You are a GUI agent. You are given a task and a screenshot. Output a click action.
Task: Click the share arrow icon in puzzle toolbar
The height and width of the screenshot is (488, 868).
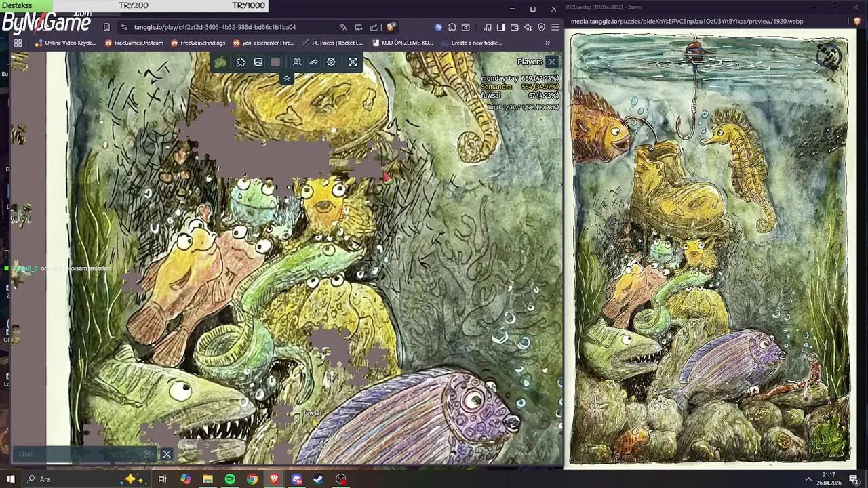click(x=314, y=62)
